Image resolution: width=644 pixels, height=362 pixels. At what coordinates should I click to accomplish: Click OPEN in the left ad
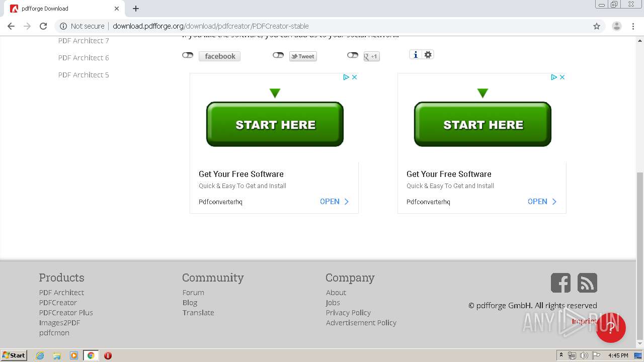(x=335, y=202)
